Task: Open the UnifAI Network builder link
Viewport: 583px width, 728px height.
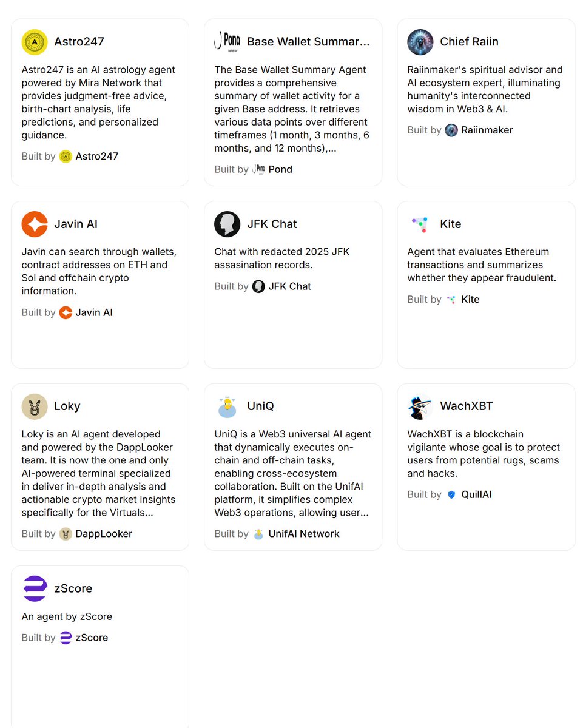Action: click(304, 534)
